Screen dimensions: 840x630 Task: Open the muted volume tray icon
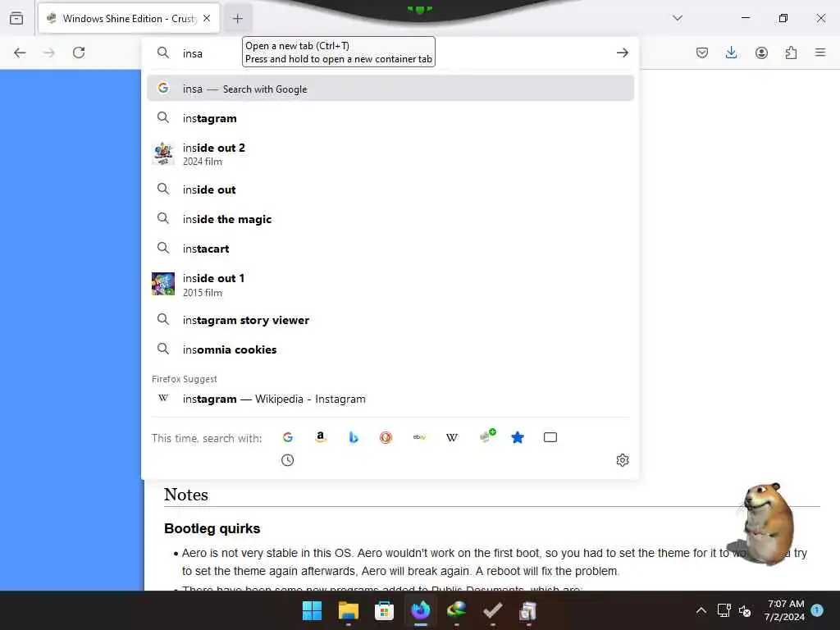click(745, 610)
